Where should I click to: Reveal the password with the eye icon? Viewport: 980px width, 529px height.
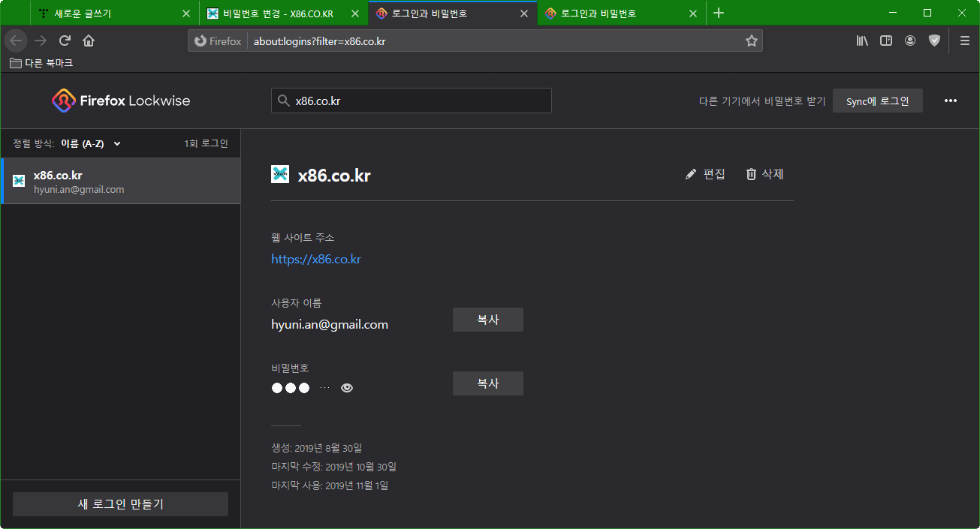346,388
